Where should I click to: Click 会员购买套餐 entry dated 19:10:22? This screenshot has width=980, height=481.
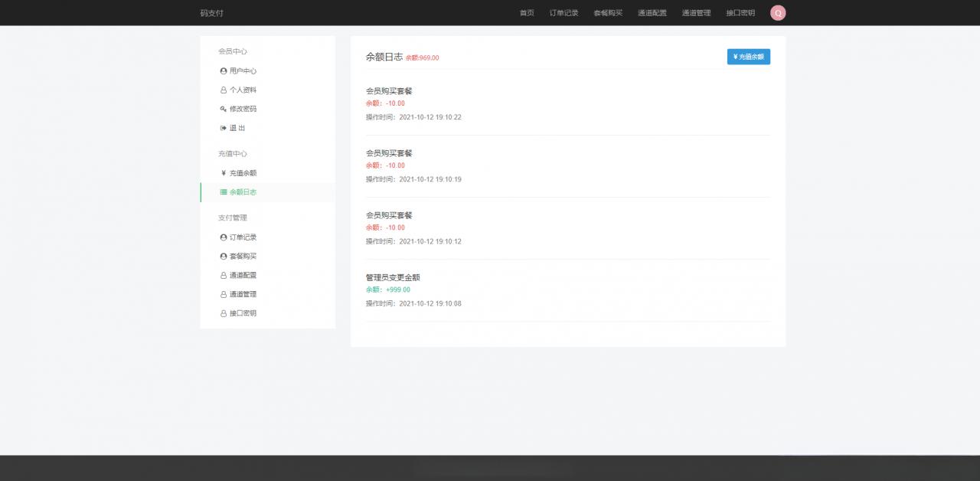point(389,91)
